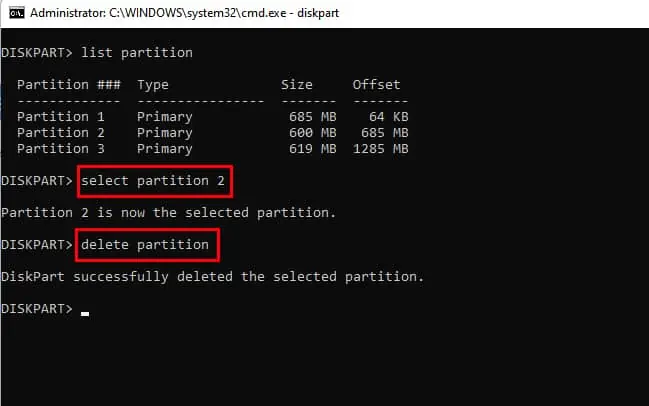The image size is (649, 406).
Task: Click the 'Offset' column header
Action: click(x=376, y=85)
